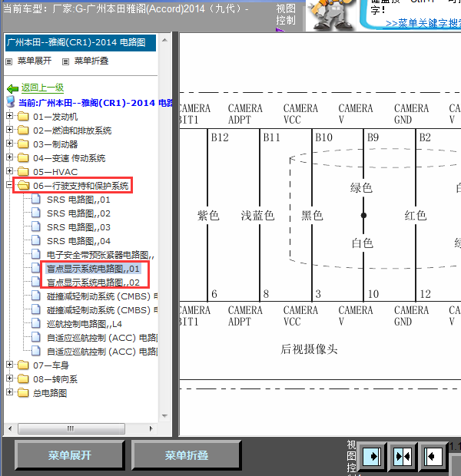This screenshot has height=476, width=461.
Task: Click the document icon of 巡航控制电路图,,L4
Action: (x=36, y=324)
